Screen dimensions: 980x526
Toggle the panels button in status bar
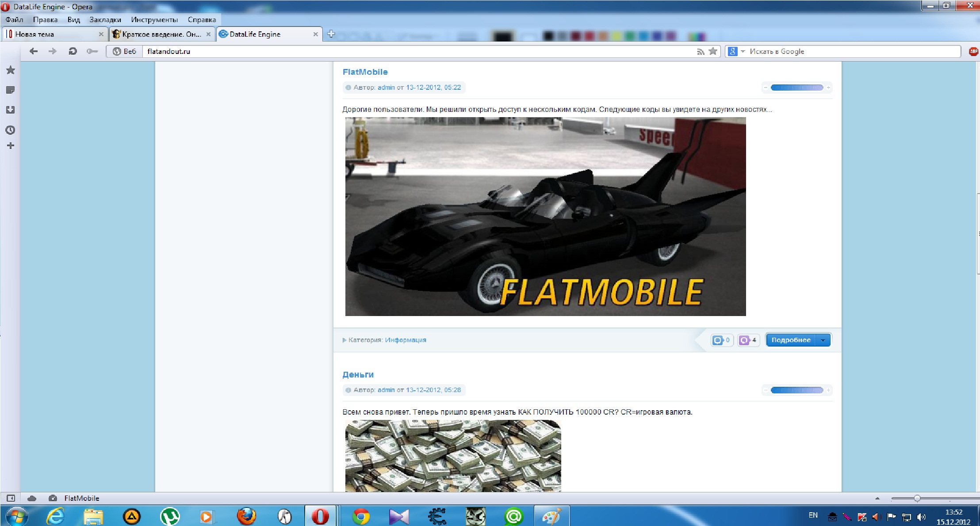tap(11, 498)
